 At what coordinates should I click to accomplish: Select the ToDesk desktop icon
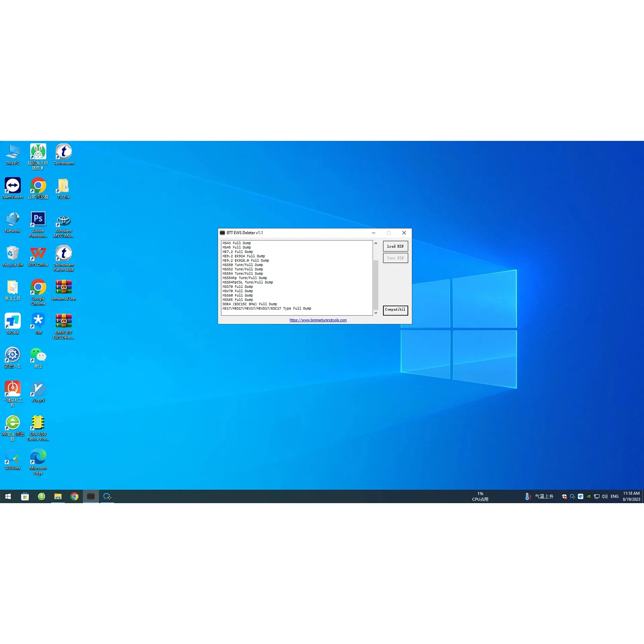(13, 324)
